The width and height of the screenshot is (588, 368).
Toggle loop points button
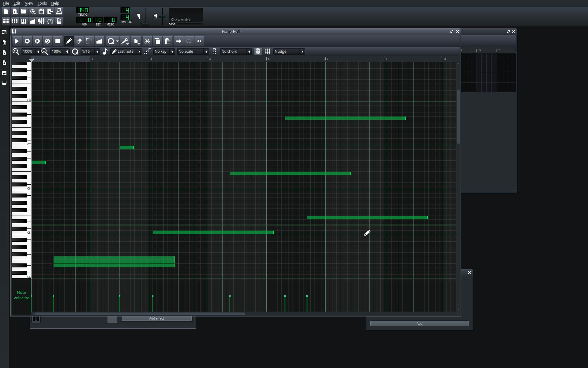[x=189, y=41]
